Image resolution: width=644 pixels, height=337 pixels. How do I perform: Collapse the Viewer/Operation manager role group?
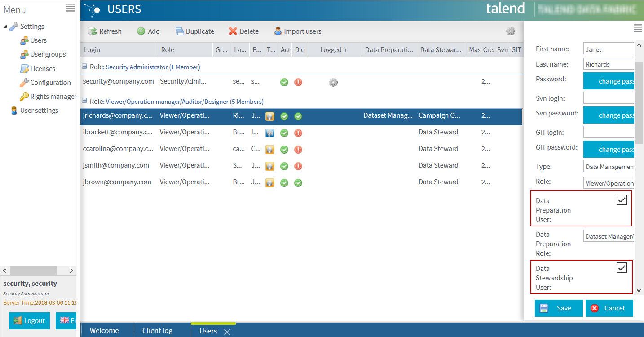pyautogui.click(x=84, y=101)
